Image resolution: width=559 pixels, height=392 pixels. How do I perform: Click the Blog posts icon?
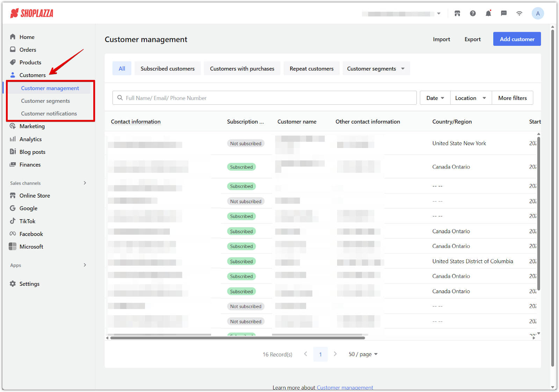(x=13, y=151)
